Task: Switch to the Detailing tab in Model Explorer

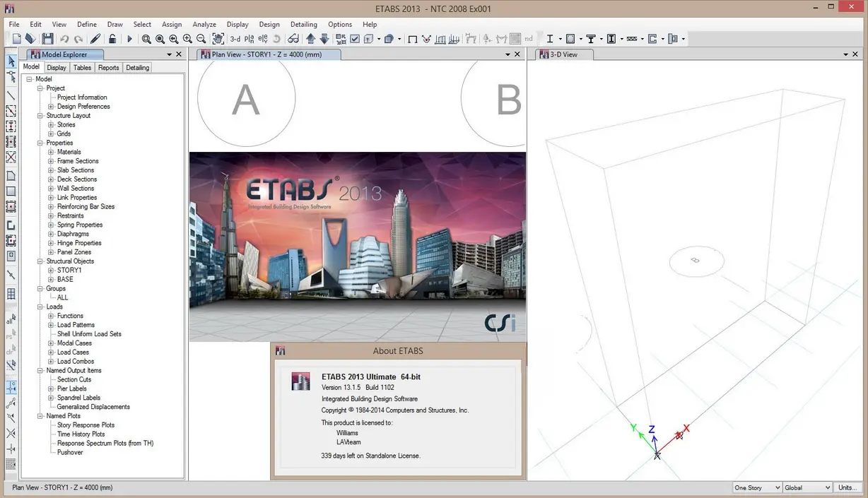Action: click(x=137, y=68)
